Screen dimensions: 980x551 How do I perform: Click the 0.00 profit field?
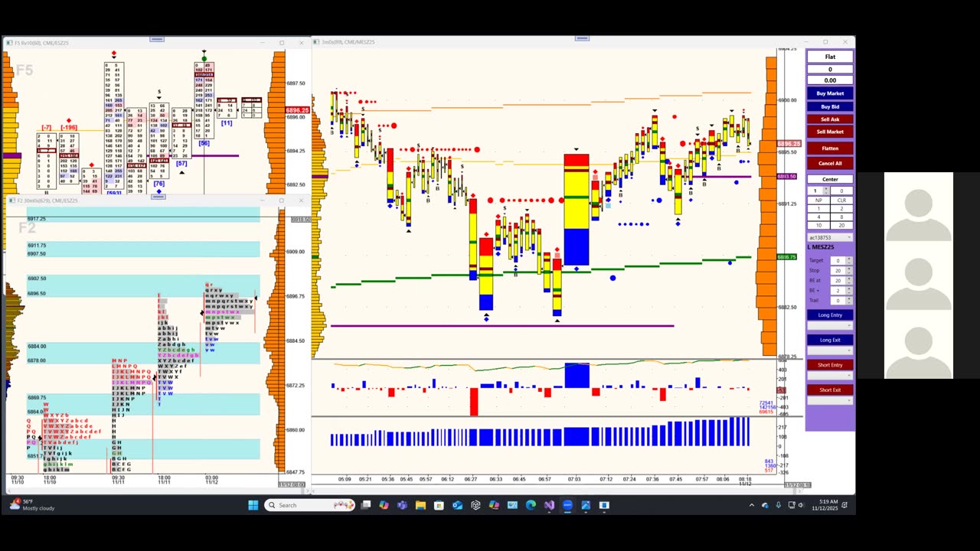point(830,80)
